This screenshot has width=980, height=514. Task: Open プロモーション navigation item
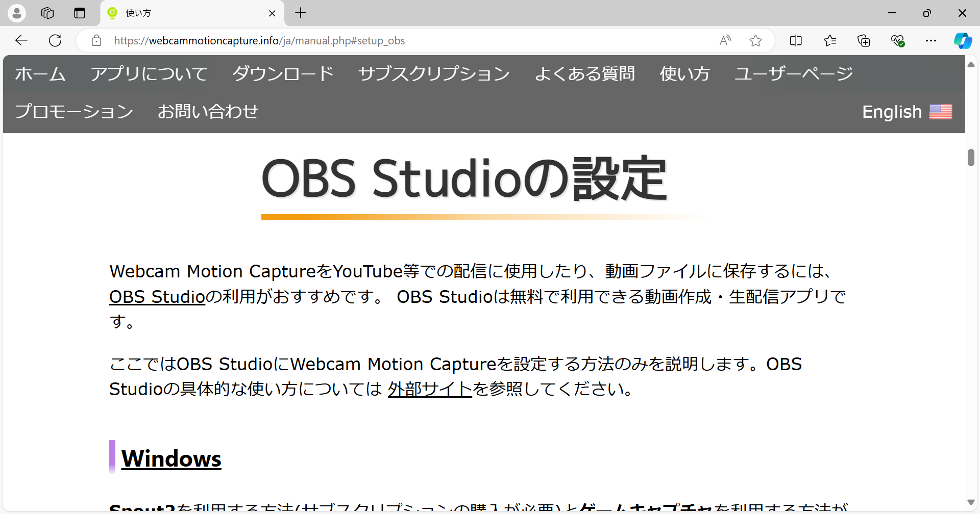pos(74,111)
